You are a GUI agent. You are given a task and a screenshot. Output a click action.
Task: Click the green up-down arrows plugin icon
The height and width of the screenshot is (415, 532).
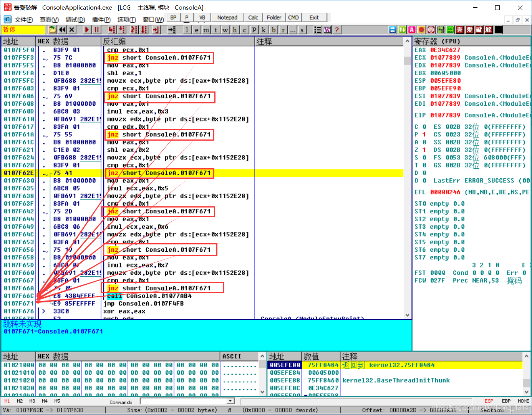click(x=402, y=30)
